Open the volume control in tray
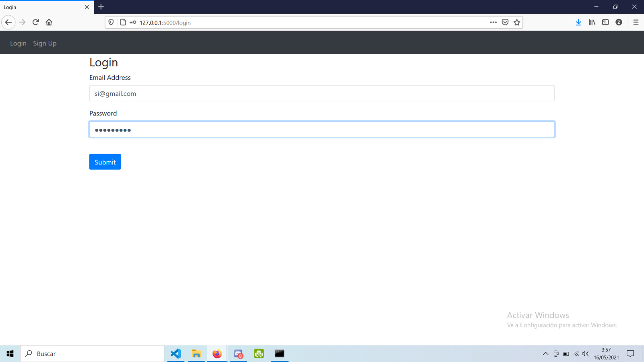This screenshot has height=362, width=644. tap(586, 354)
